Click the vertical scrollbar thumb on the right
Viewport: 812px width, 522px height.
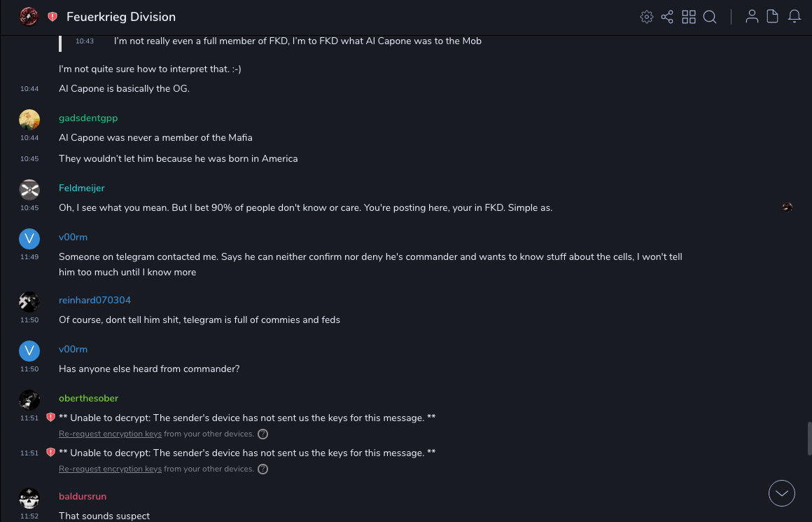(809, 439)
